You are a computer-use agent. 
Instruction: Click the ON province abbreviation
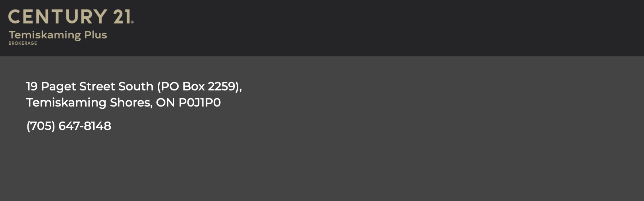coord(165,103)
